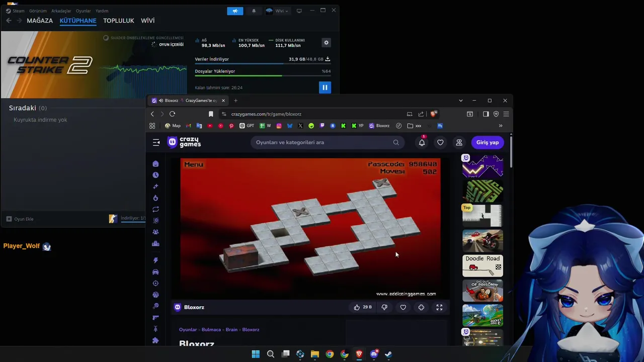
Task: Go back in Steam navigation
Action: point(9,21)
